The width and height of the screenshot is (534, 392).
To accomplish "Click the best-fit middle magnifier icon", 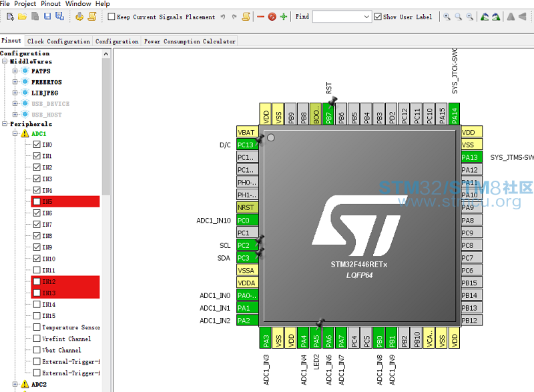I will (459, 17).
